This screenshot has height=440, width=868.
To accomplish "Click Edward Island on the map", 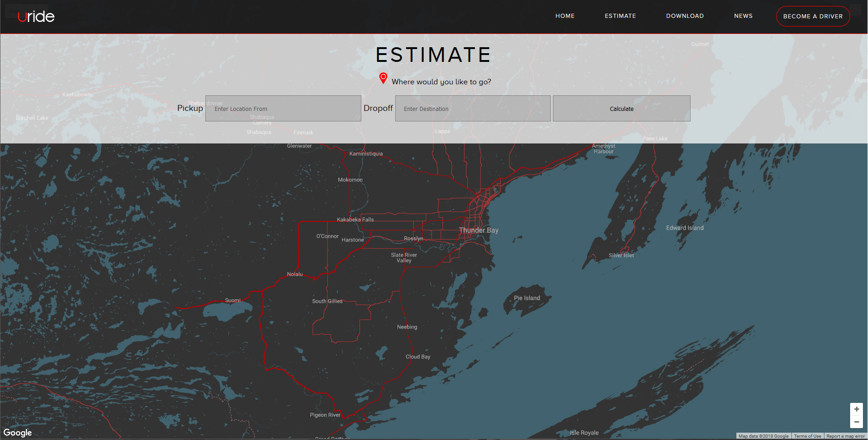I will pos(685,228).
